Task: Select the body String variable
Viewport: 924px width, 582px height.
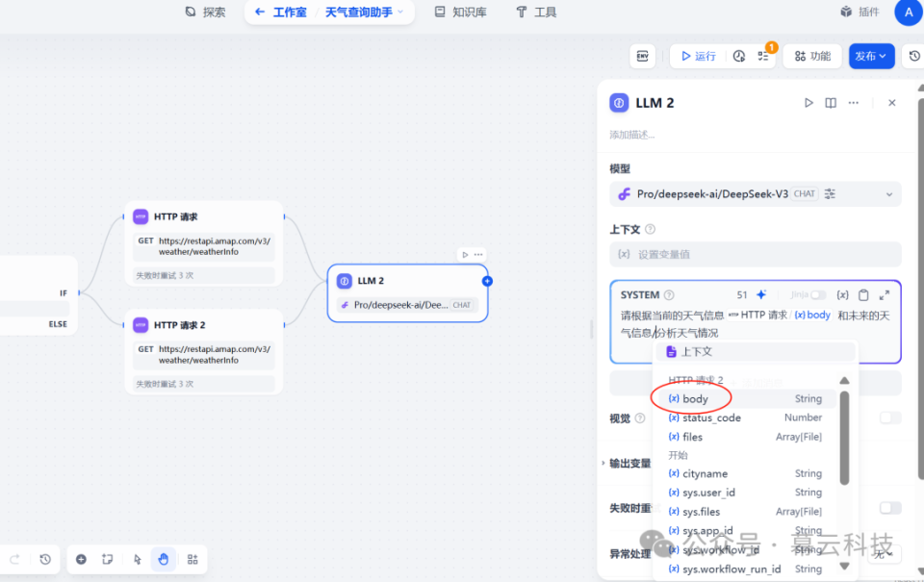Action: 692,397
